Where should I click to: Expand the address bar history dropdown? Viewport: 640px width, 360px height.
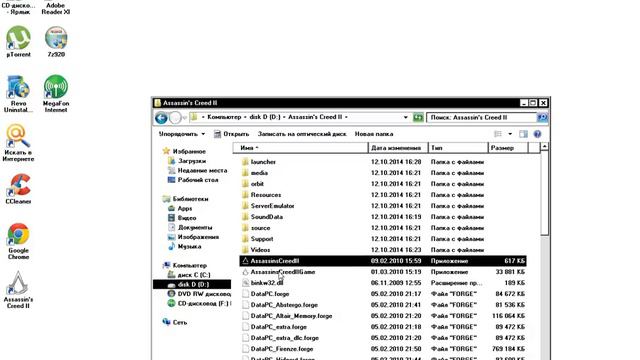point(405,118)
